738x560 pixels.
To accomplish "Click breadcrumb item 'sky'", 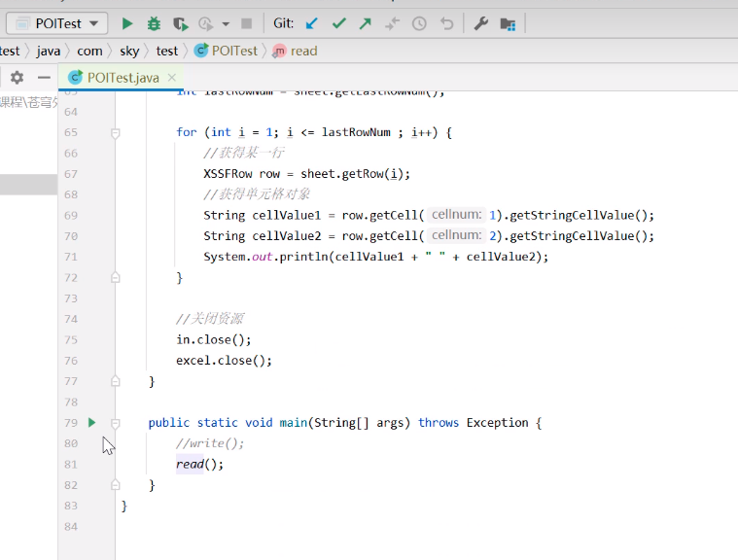I will click(129, 51).
